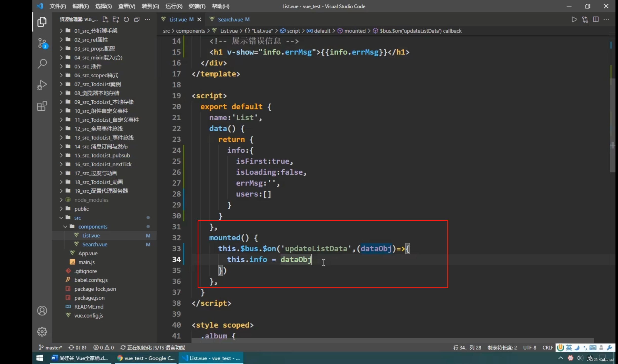
Task: Click the master branch indicator in status bar
Action: 50,348
